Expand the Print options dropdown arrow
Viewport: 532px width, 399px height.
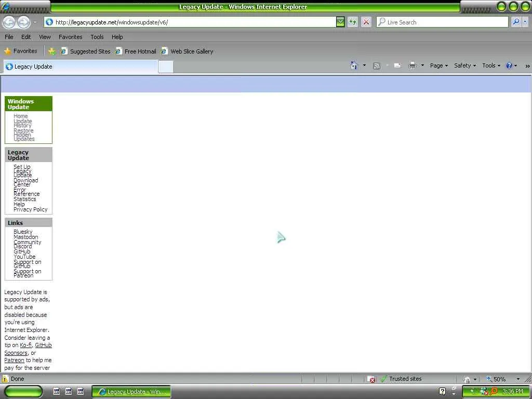(422, 65)
